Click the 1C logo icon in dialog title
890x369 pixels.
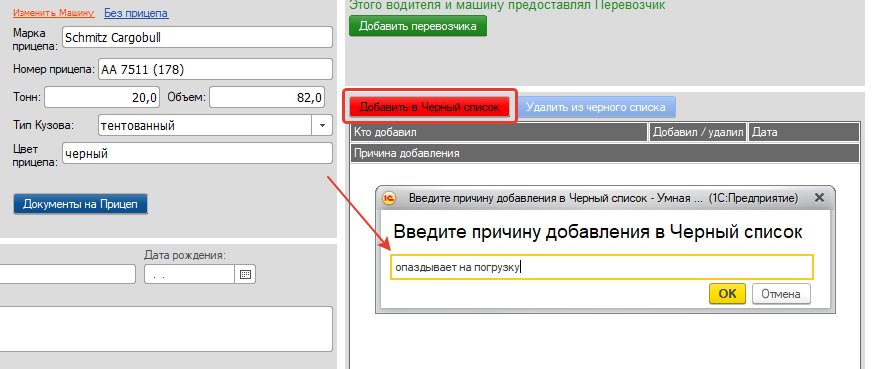click(x=390, y=198)
